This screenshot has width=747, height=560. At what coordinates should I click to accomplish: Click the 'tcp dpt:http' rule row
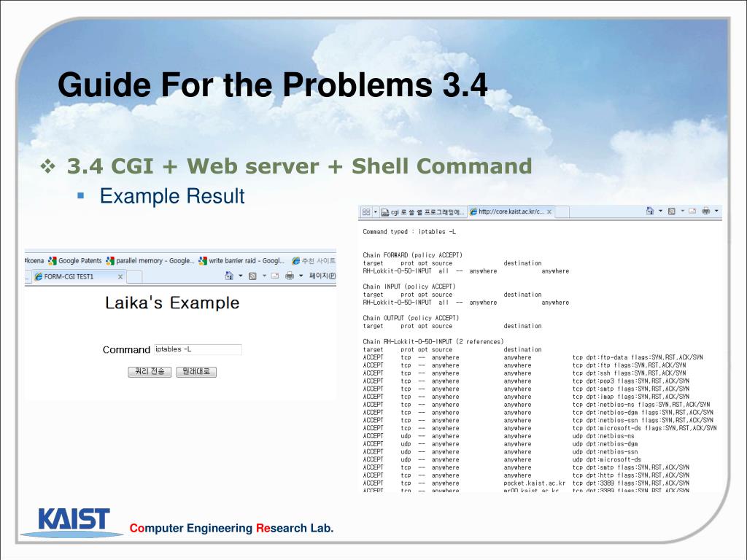pos(526,475)
